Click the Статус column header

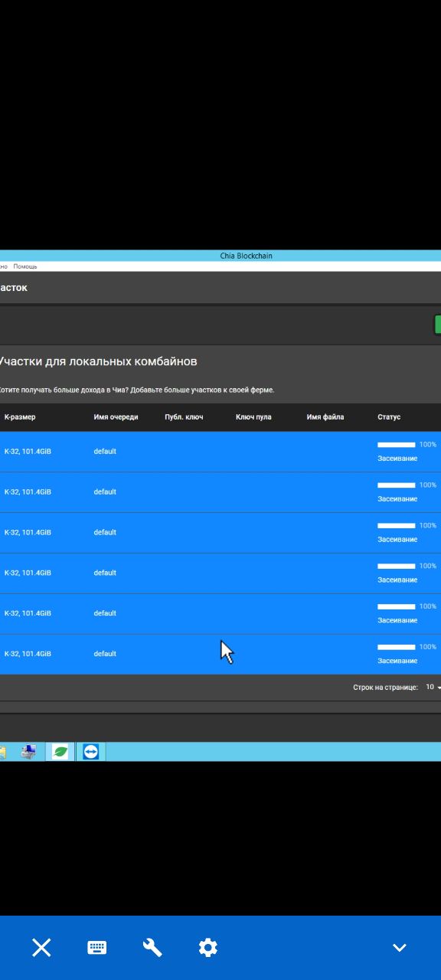point(389,417)
